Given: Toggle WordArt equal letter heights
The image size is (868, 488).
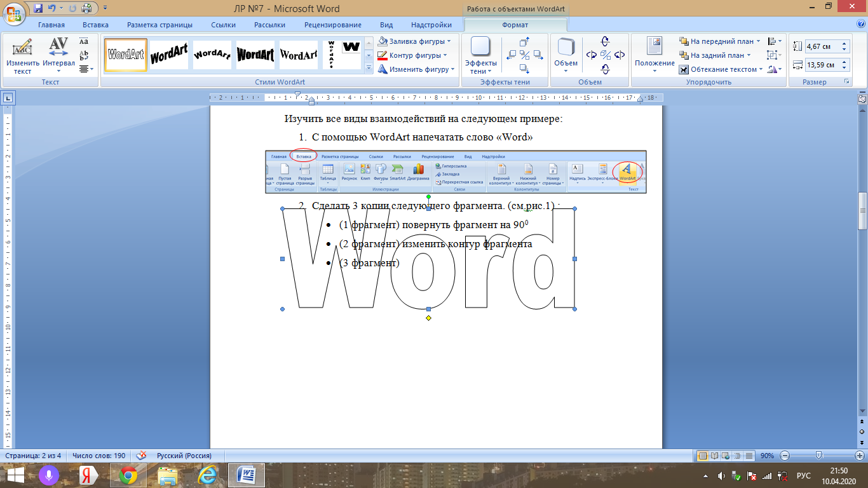Looking at the screenshot, I should point(84,41).
